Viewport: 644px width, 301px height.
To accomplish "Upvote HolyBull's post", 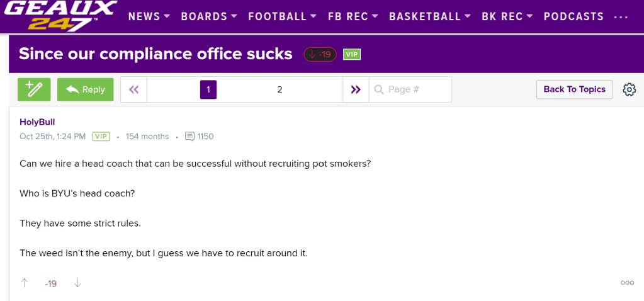I will [25, 283].
